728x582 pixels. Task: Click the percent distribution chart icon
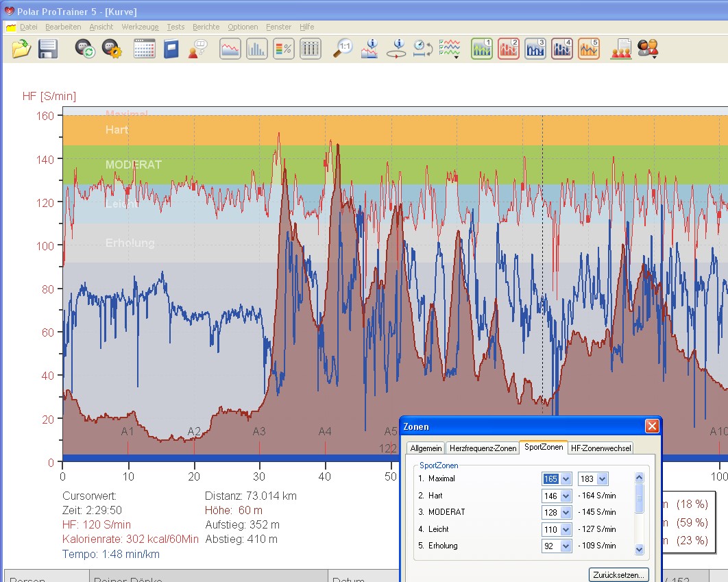(283, 49)
